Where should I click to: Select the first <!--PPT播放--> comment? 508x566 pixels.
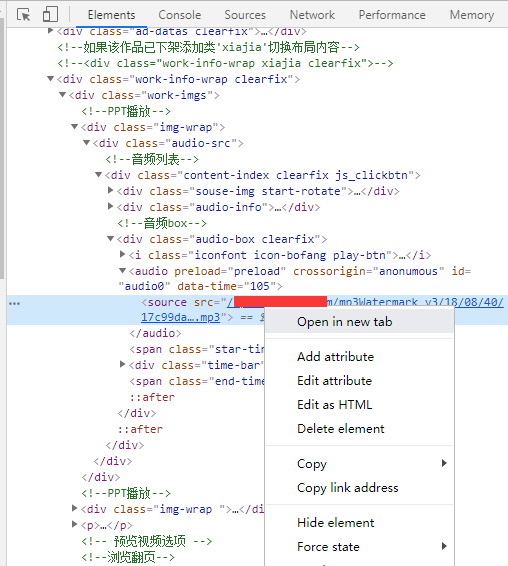click(126, 111)
